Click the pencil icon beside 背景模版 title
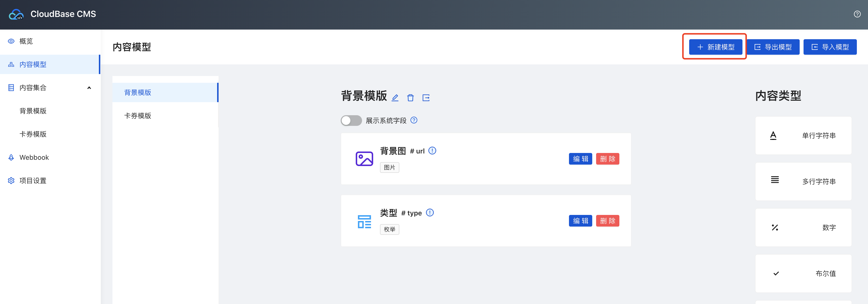868x304 pixels. pyautogui.click(x=395, y=98)
